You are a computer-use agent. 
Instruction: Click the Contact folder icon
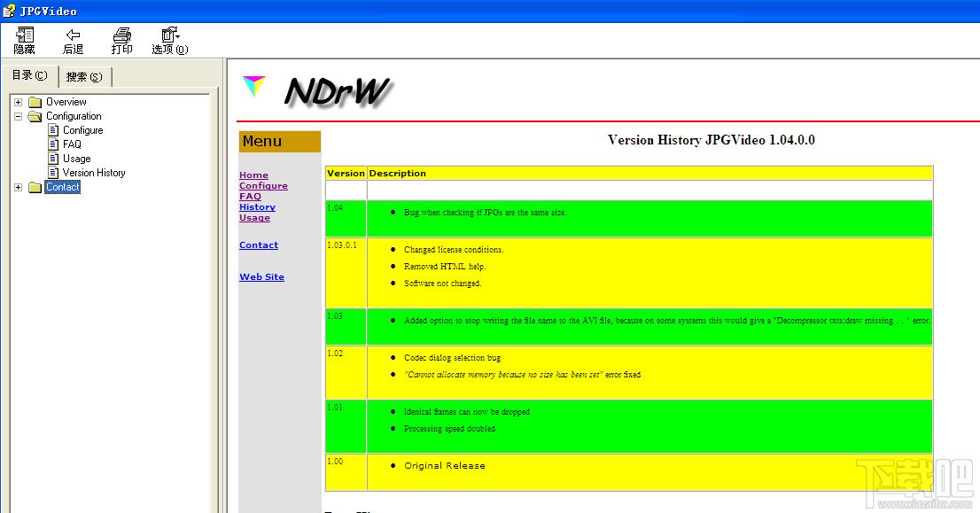35,187
